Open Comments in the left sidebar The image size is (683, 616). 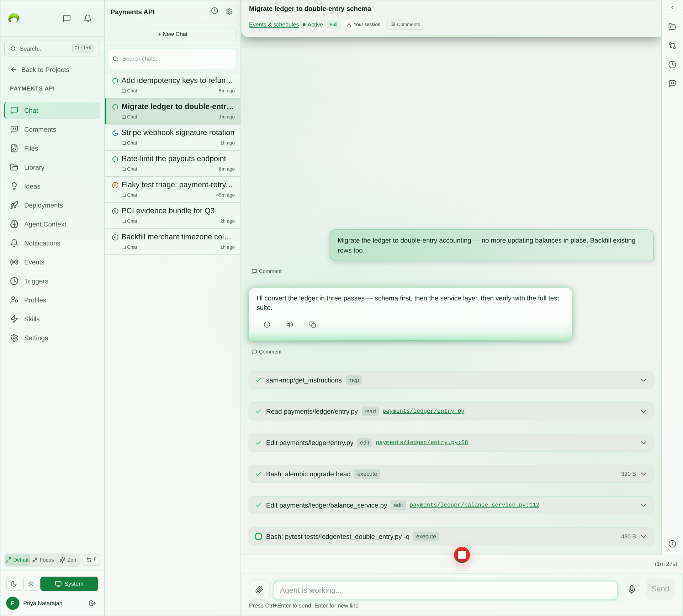tap(52, 129)
